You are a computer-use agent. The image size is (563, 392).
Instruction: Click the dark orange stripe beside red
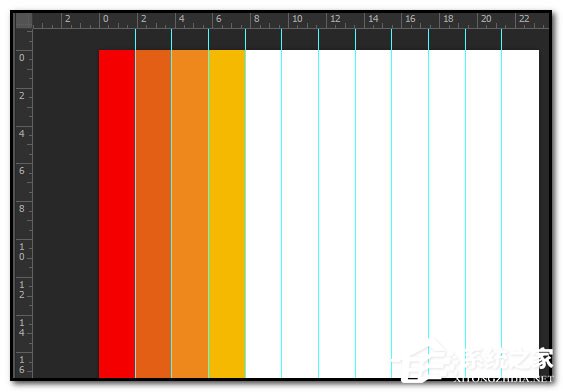pos(153,214)
